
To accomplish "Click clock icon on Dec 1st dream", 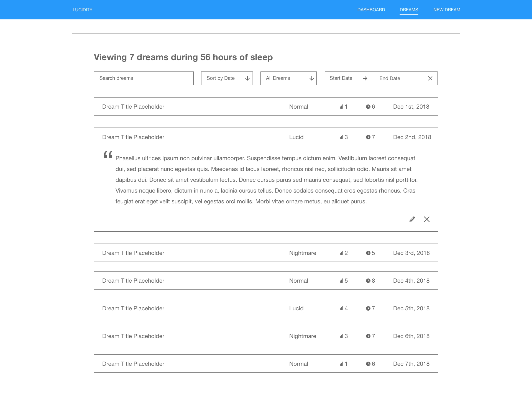I will [368, 107].
